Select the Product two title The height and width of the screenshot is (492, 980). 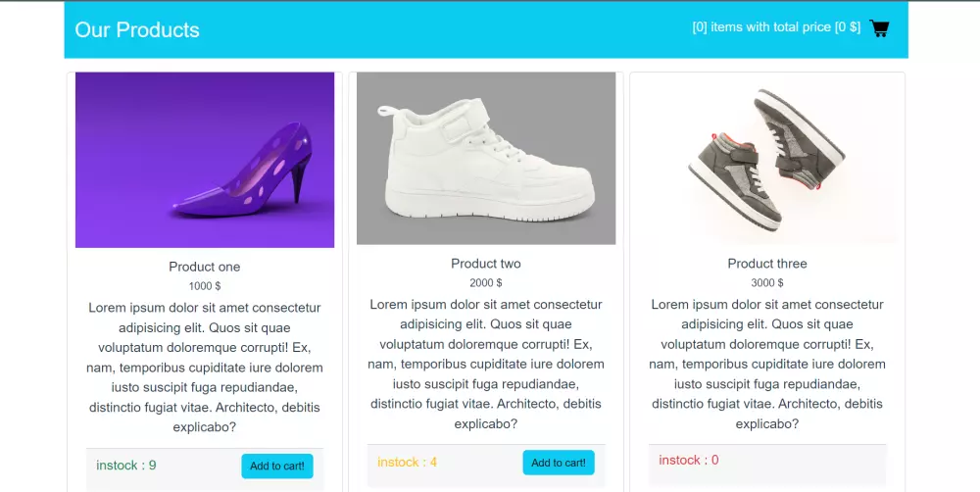[x=486, y=264]
